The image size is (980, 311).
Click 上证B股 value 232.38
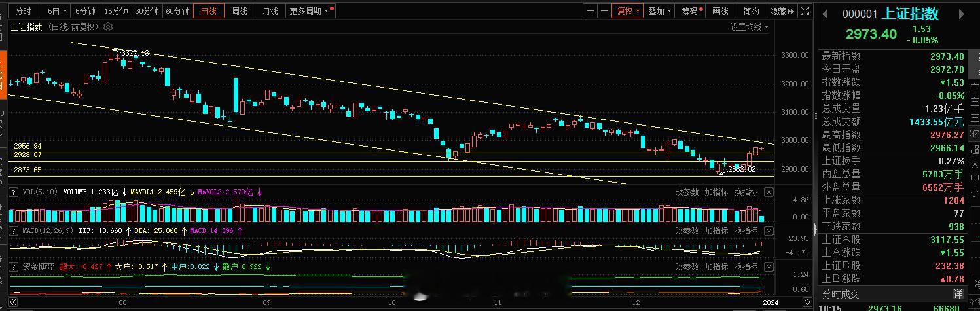tap(950, 266)
